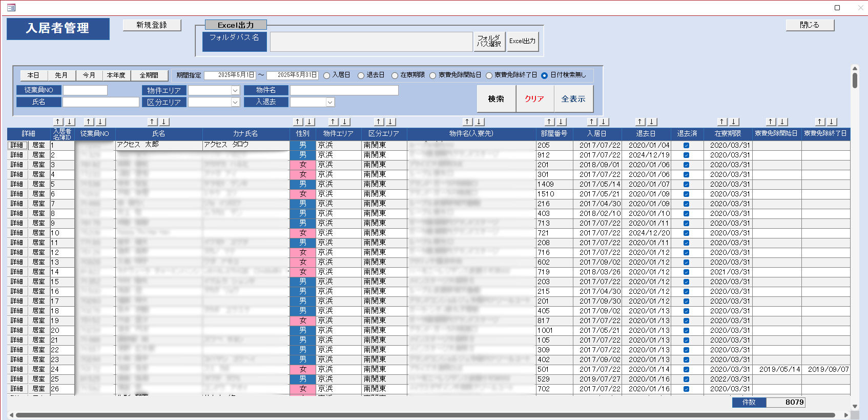Click the 検索 search button

(x=495, y=98)
